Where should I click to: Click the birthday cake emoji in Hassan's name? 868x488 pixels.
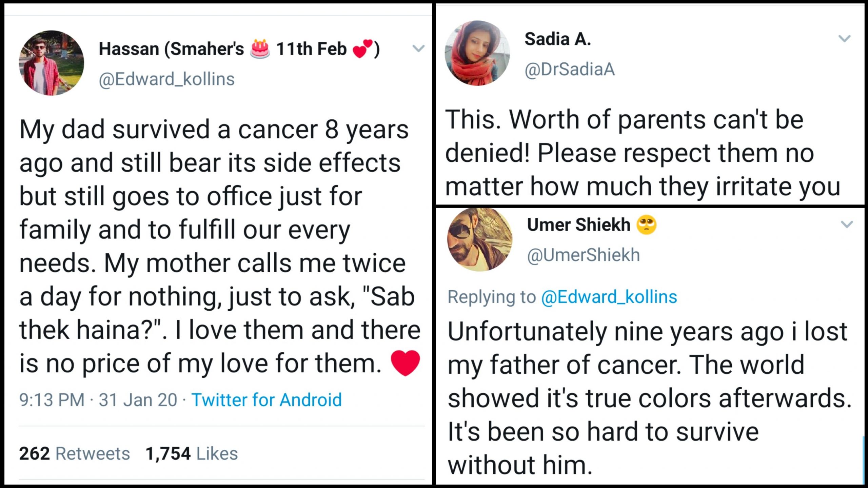(260, 49)
